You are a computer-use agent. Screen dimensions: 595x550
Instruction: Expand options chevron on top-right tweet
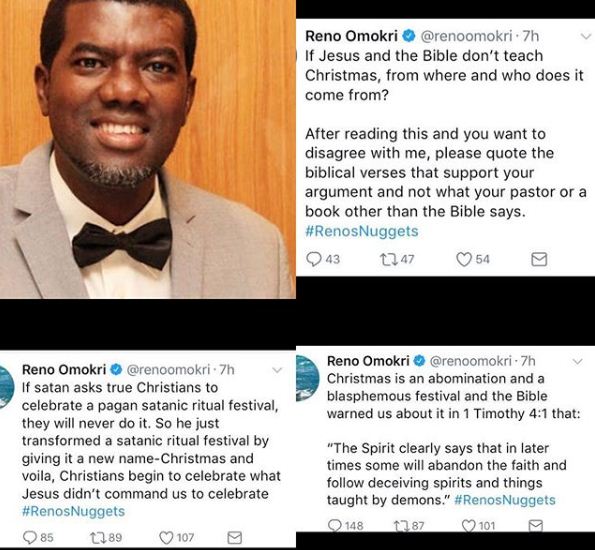(x=586, y=37)
